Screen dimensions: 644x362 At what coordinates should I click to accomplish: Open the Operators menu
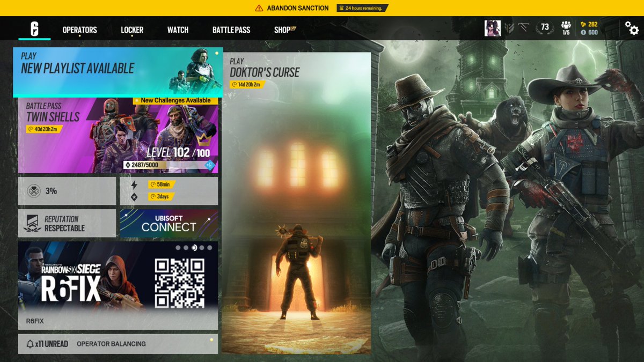(x=79, y=30)
